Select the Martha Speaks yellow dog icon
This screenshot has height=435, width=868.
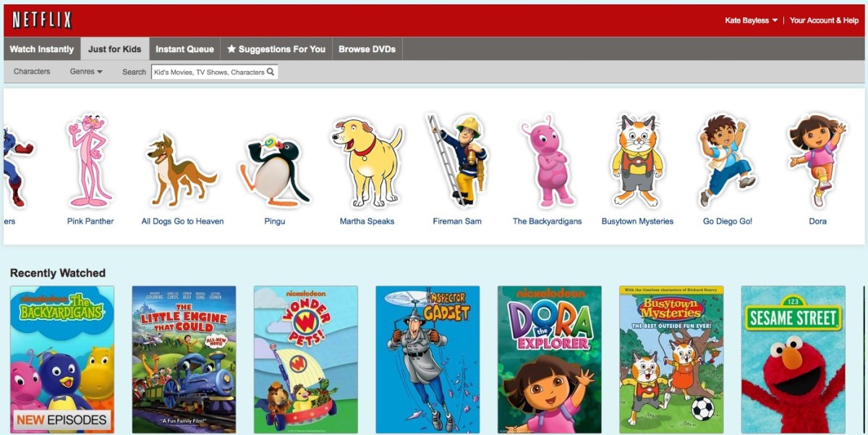(x=367, y=163)
